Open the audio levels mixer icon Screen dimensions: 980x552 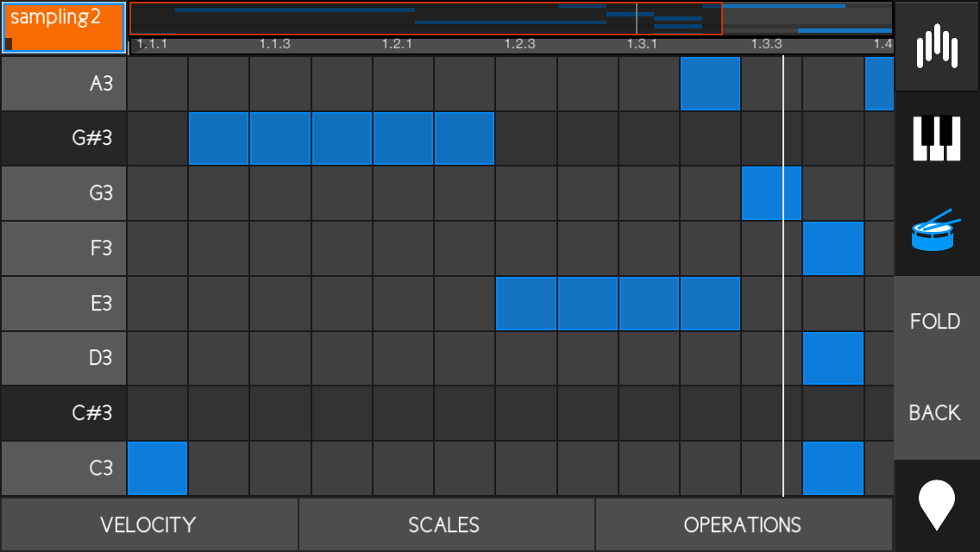(936, 46)
